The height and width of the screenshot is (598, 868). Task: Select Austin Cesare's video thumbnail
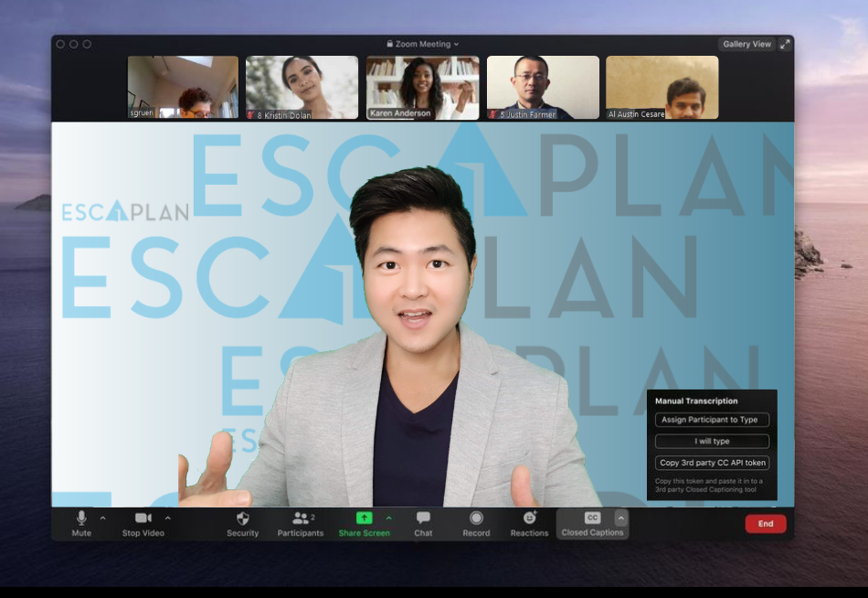pos(662,87)
